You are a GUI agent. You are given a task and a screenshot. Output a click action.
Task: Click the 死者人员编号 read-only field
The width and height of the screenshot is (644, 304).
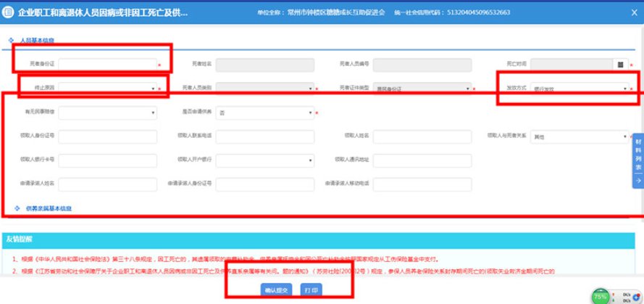pos(422,65)
